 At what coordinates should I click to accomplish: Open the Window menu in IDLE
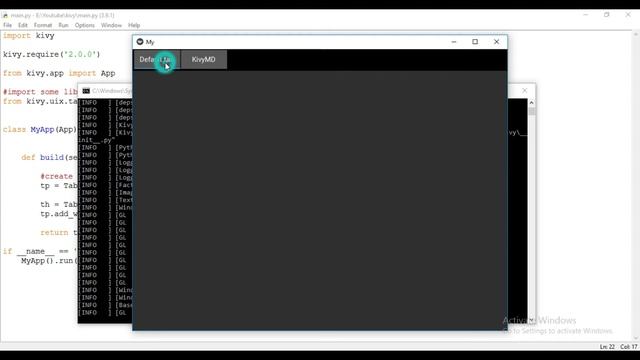pos(111,25)
